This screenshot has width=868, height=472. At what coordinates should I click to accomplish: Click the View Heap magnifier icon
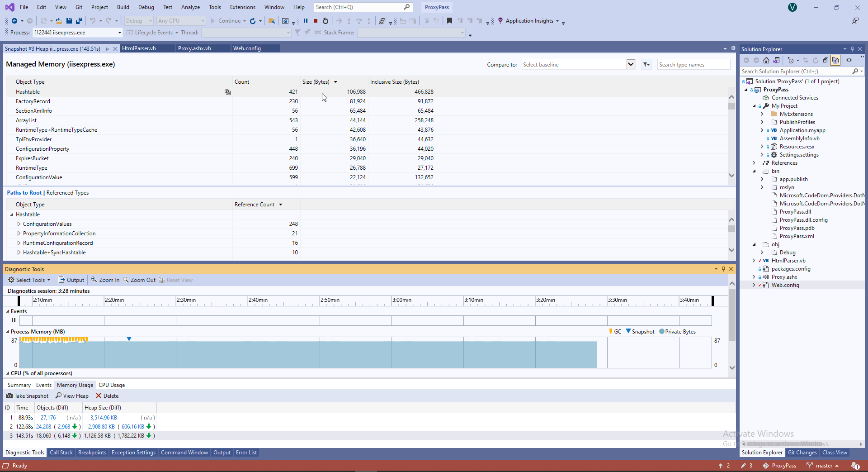click(59, 396)
